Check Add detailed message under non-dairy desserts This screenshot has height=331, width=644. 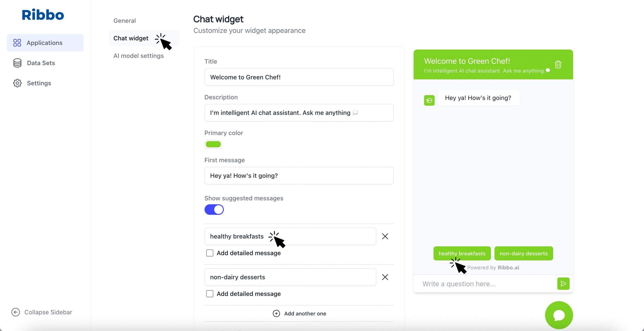[210, 293]
